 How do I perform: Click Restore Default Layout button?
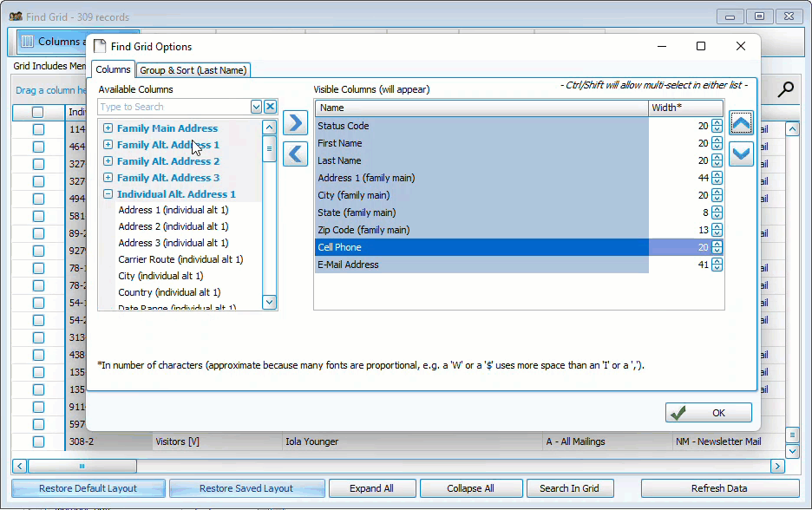coord(88,488)
